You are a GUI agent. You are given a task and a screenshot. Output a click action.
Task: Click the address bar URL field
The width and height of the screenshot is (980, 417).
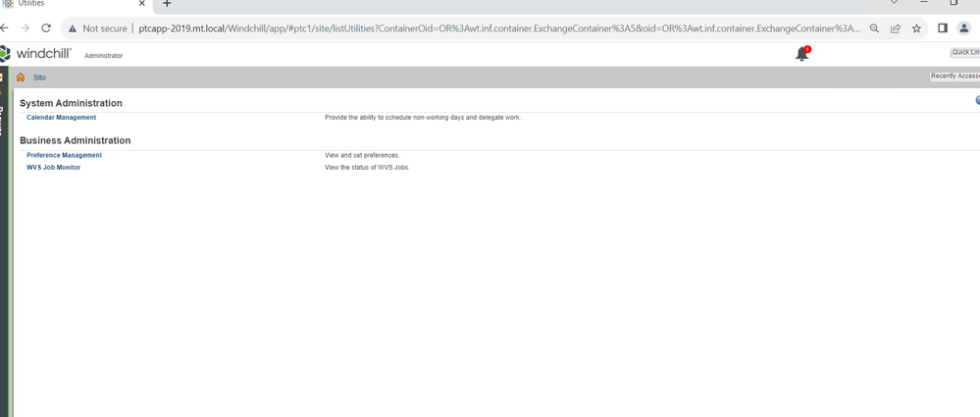click(x=498, y=28)
